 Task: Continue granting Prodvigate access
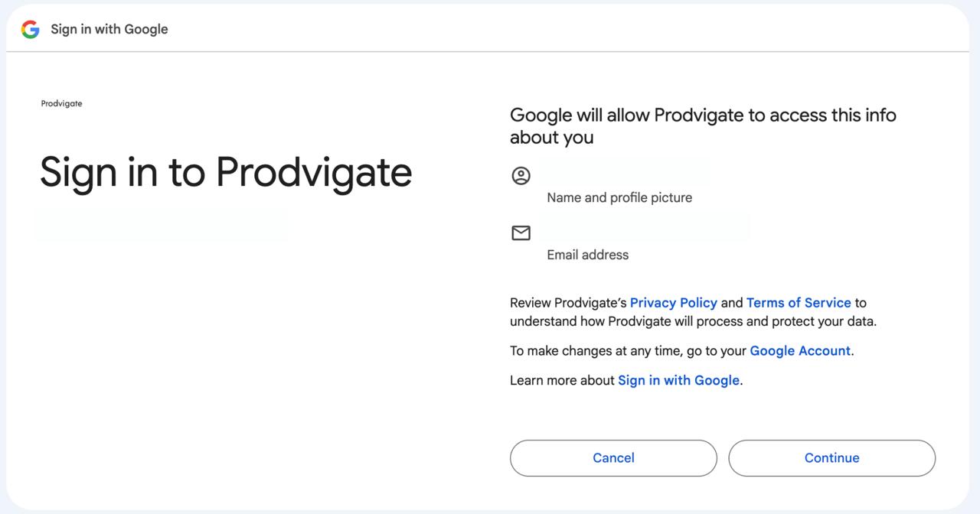[831, 457]
